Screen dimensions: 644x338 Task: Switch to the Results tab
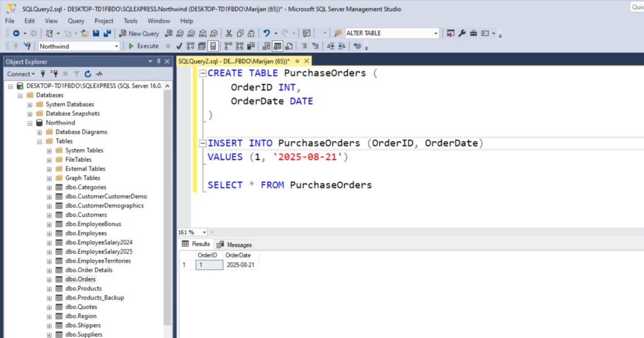pyautogui.click(x=196, y=244)
